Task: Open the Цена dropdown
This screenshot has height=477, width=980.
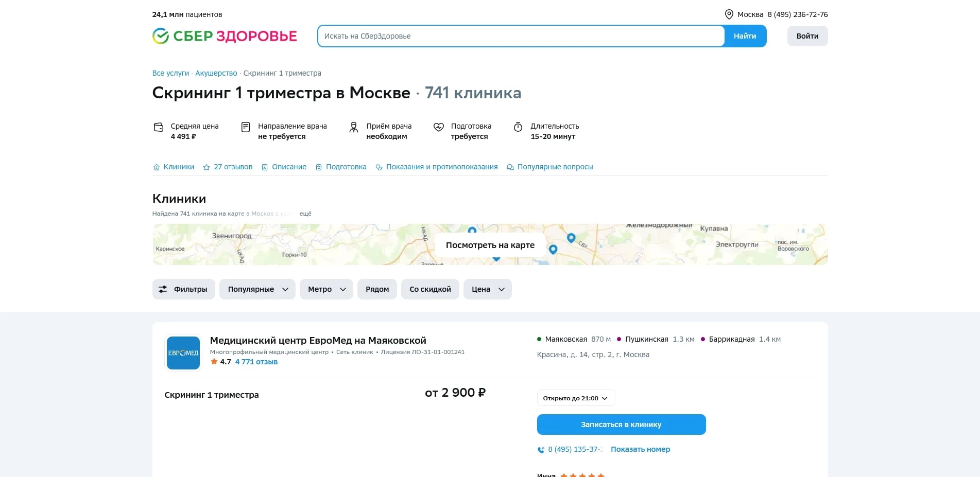Action: pos(487,289)
